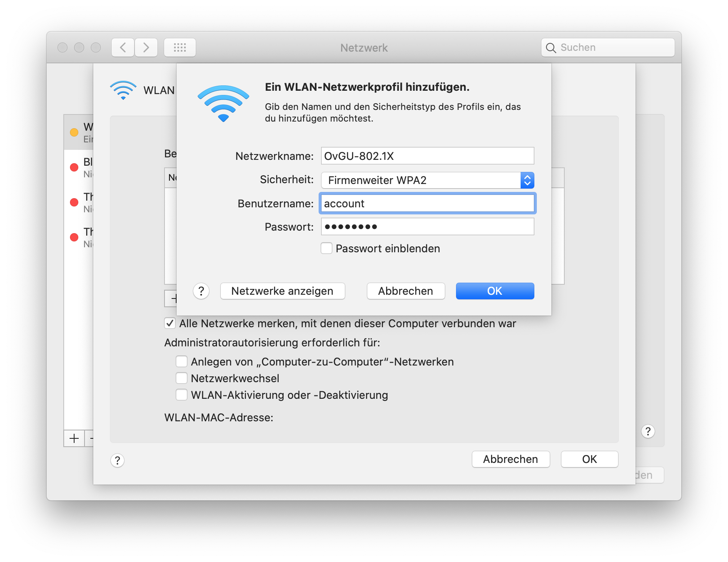
Task: Enable the Netzwerkwechsel authorization checkbox
Action: (x=182, y=378)
